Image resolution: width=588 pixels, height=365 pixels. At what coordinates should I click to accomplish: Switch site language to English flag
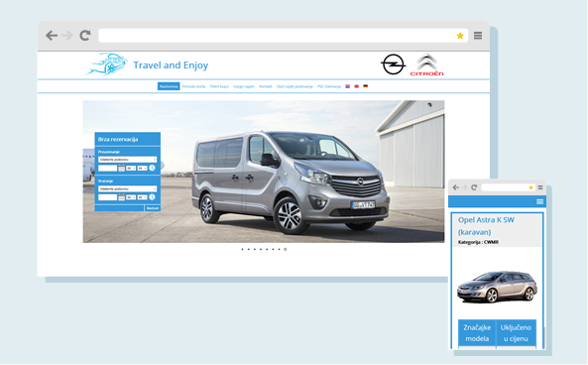(356, 86)
